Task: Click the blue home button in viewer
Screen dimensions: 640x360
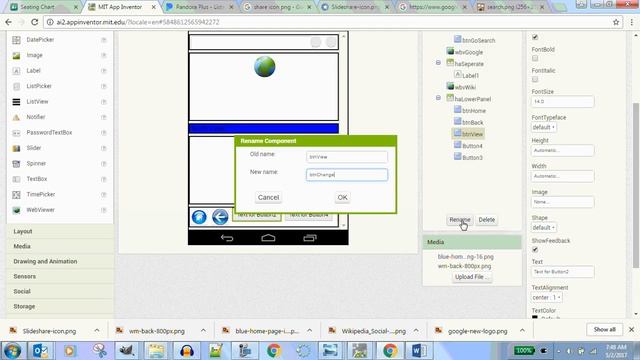Action: point(199,217)
